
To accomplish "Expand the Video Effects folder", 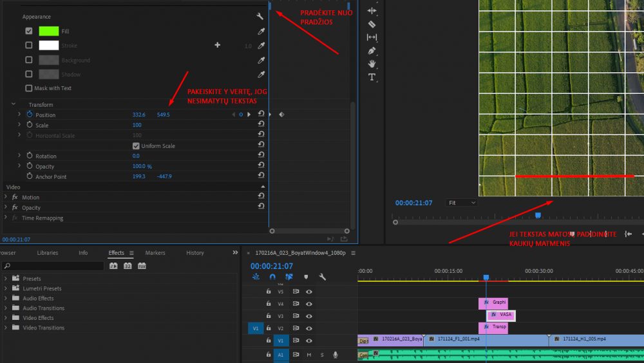I will pos(6,318).
